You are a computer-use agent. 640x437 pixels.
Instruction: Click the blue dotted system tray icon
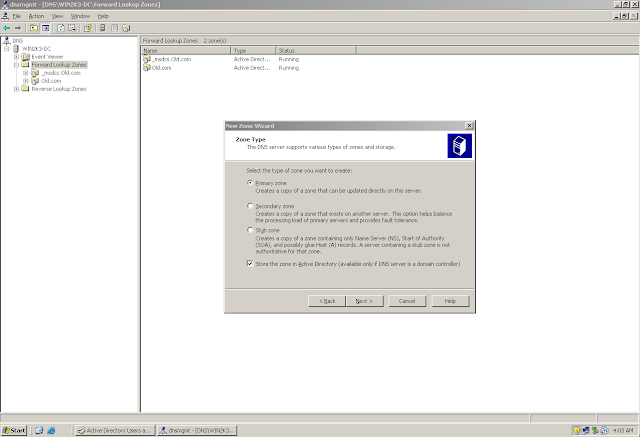coord(604,430)
